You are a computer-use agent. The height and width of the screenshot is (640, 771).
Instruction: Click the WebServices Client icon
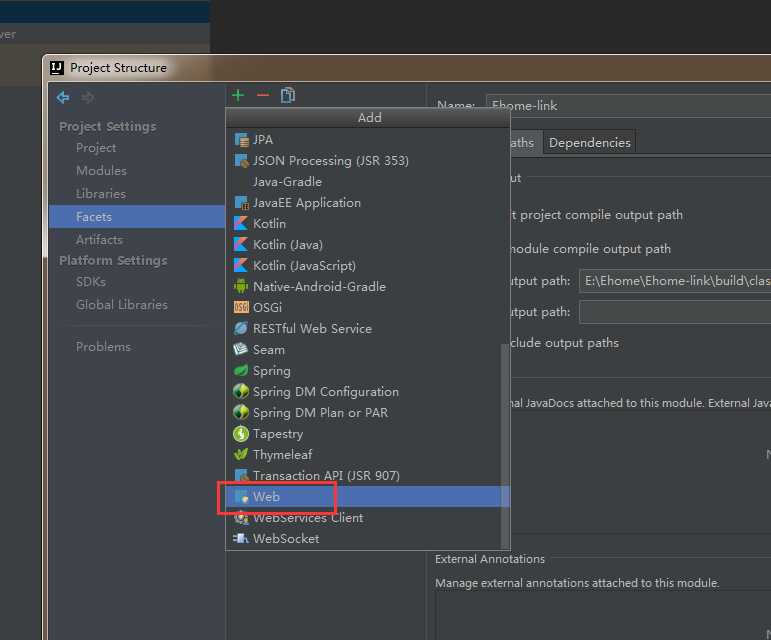pos(241,518)
